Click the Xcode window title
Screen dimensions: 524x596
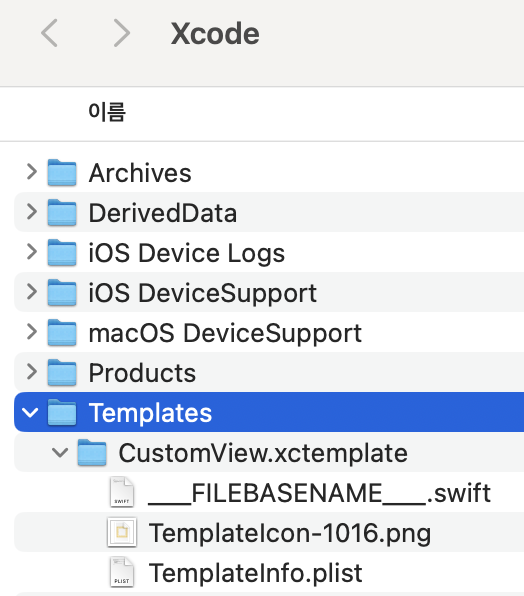coord(215,34)
